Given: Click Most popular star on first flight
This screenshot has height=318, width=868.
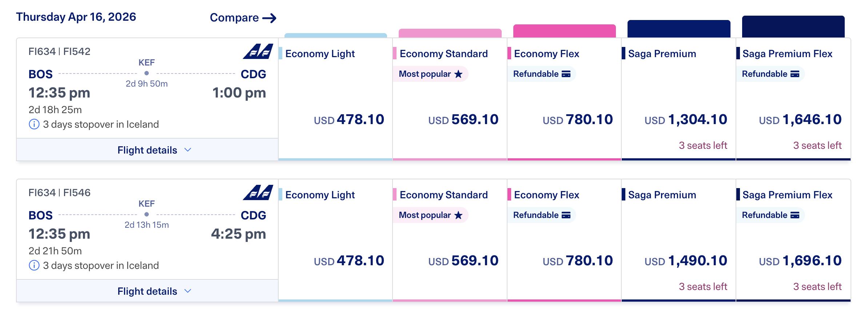Looking at the screenshot, I should (458, 74).
